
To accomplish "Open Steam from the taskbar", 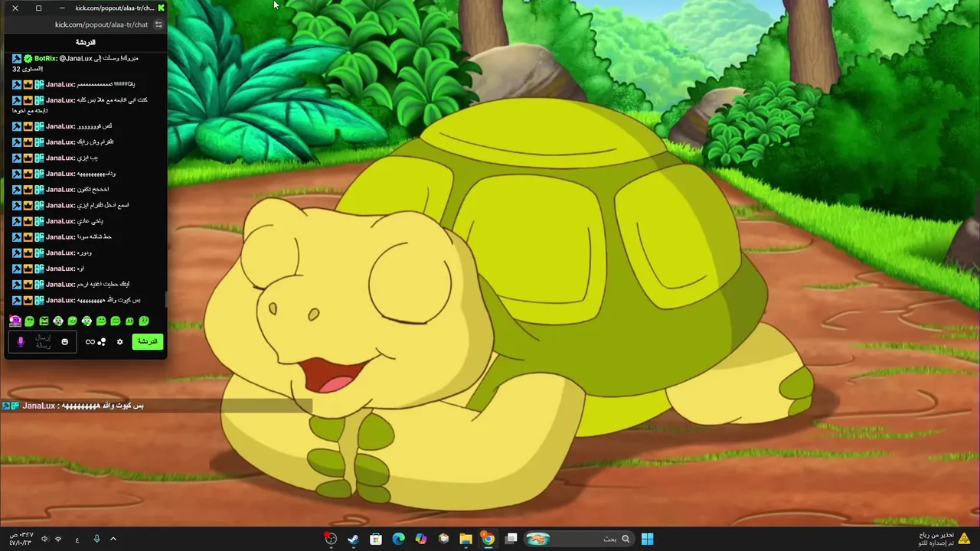I will [353, 539].
